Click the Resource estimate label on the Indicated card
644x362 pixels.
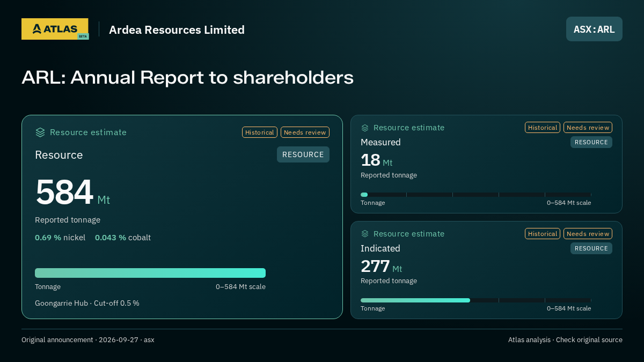point(409,234)
